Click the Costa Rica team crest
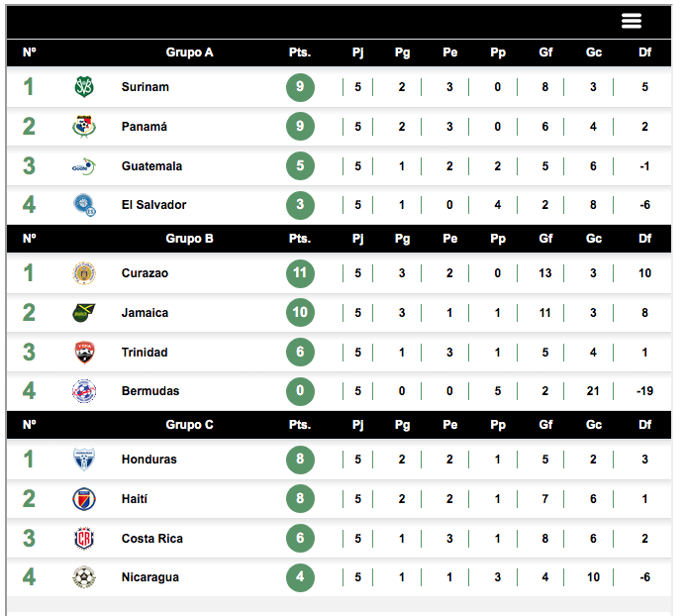 tap(84, 539)
